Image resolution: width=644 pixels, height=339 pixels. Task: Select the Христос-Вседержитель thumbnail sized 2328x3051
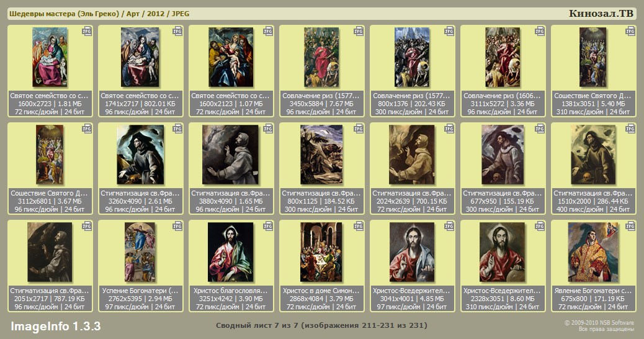tap(503, 251)
